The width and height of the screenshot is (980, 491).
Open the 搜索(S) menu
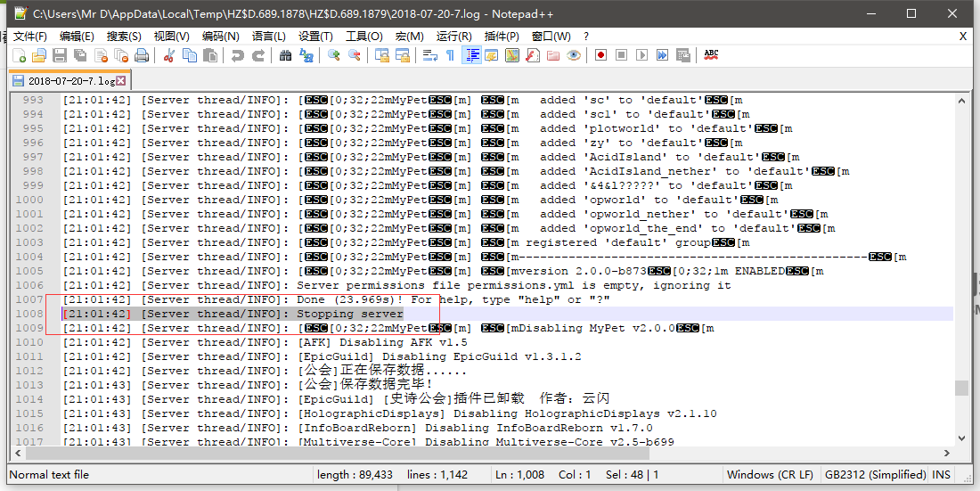pos(124,36)
